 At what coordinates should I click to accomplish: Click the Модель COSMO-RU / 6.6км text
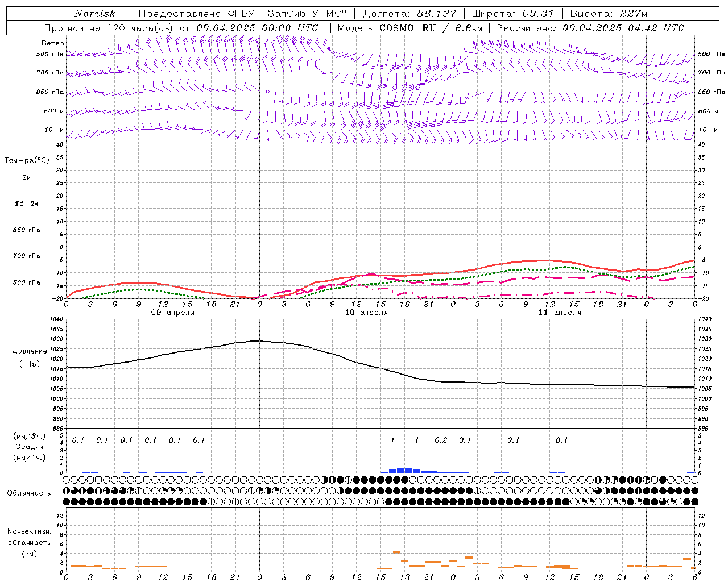point(409,28)
